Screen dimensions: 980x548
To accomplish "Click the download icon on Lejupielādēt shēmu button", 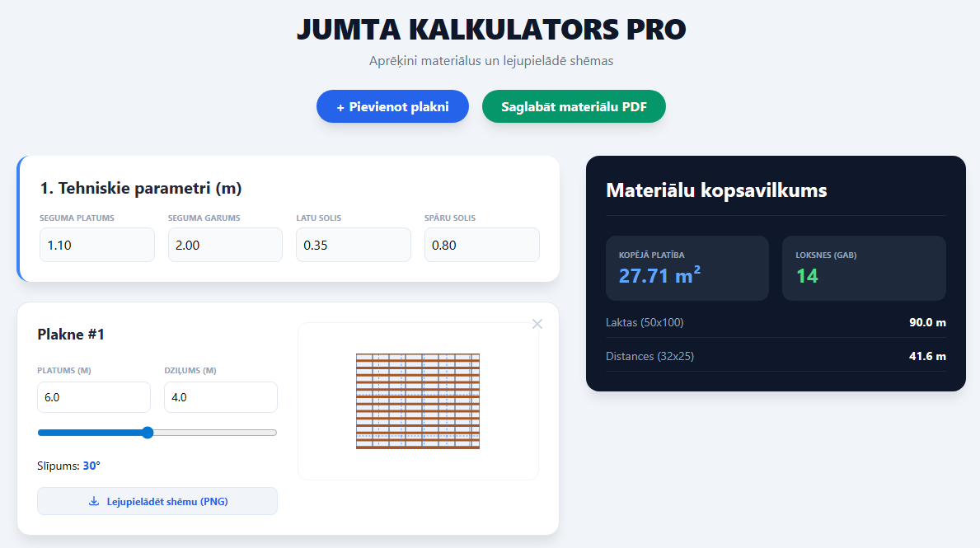I will click(94, 500).
